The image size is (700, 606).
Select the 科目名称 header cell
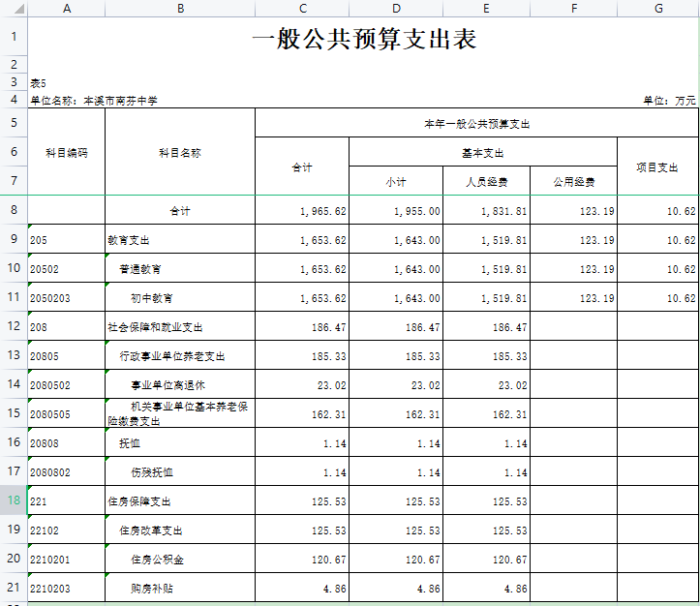pos(180,152)
